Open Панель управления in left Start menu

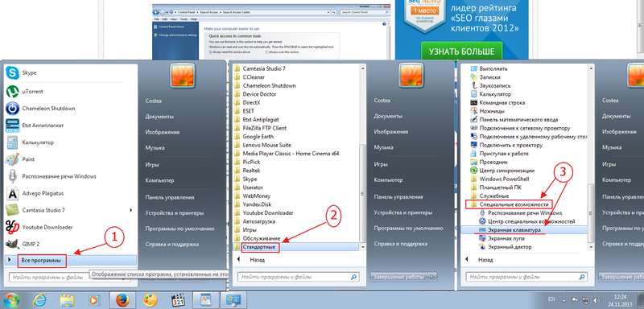pyautogui.click(x=170, y=196)
